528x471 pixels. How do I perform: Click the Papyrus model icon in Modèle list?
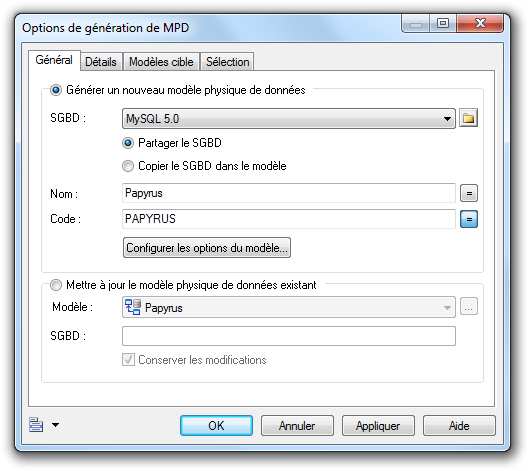pyautogui.click(x=133, y=307)
